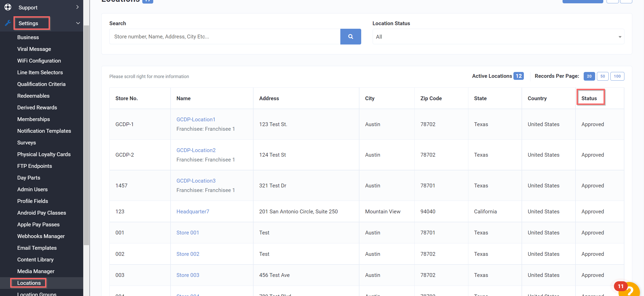Viewport: 644px width, 296px height.
Task: Open Webhooks Manager in sidebar
Action: (x=41, y=236)
